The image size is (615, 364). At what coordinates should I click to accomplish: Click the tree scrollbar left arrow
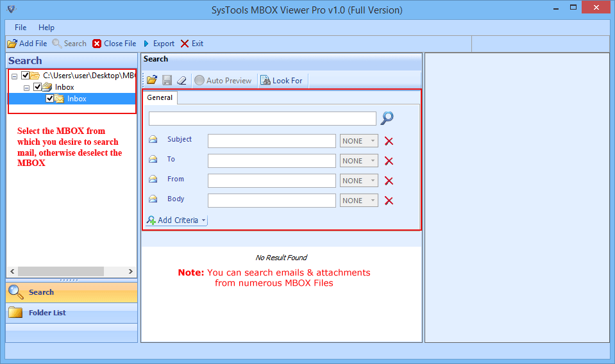(x=12, y=271)
